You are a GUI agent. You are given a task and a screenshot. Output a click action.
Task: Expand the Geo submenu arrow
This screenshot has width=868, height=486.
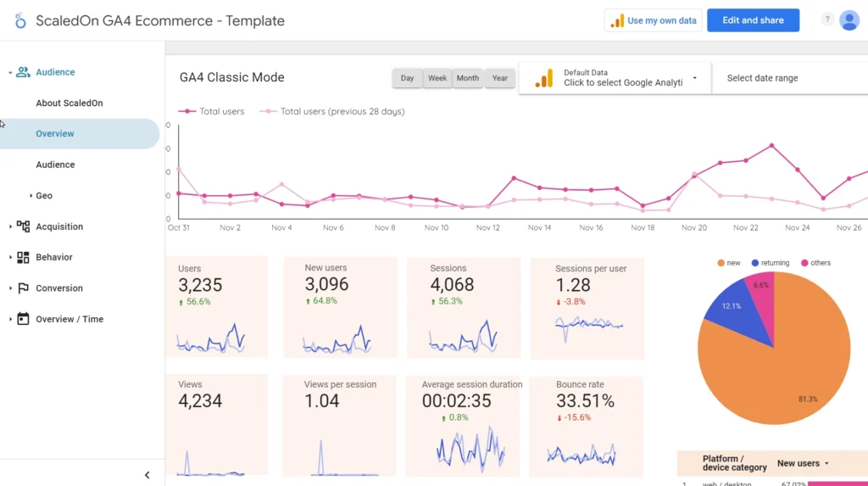[x=31, y=196]
